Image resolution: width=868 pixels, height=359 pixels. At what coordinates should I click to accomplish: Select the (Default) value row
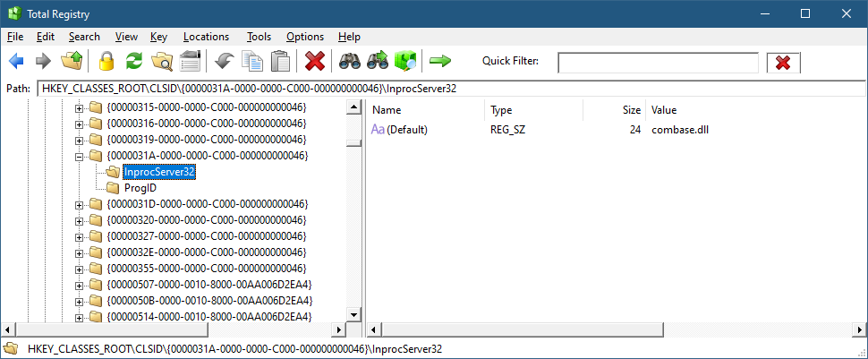[407, 130]
